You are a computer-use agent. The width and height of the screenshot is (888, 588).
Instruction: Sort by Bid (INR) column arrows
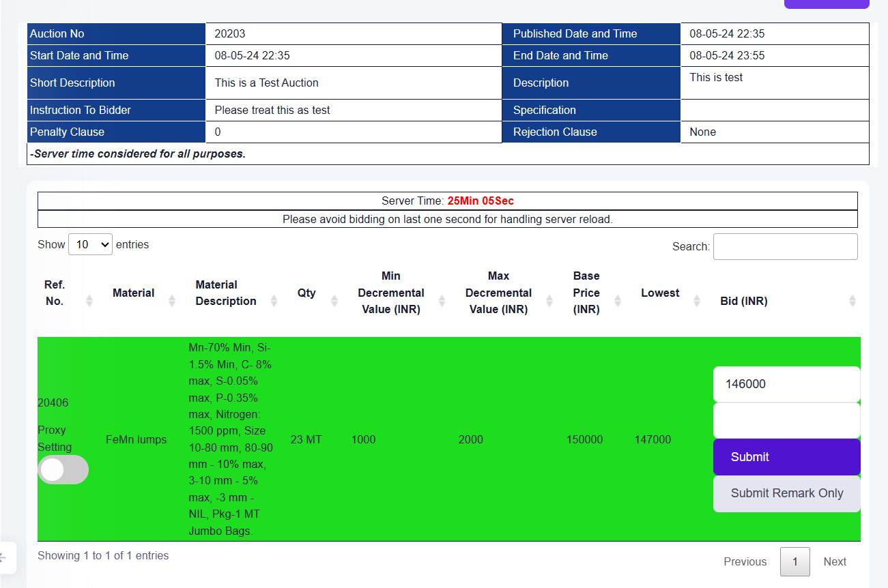[x=852, y=301]
